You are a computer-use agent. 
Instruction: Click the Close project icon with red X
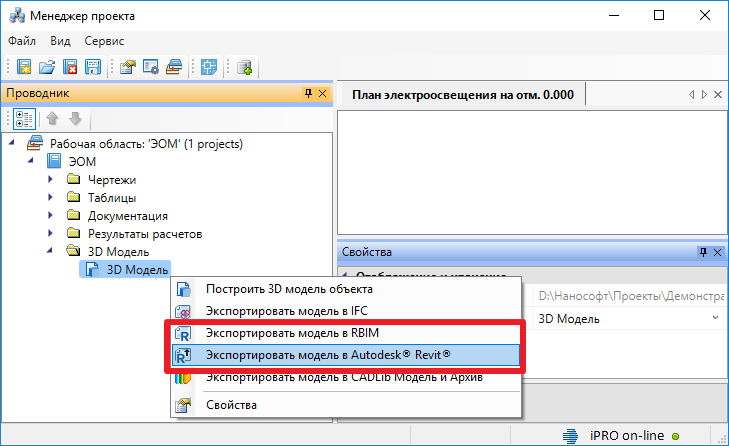70,68
